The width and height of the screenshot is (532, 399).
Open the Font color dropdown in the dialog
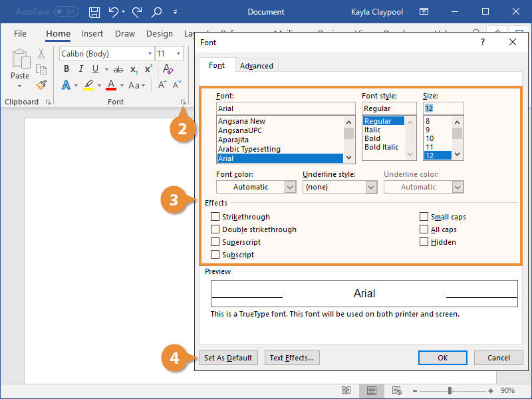point(289,187)
